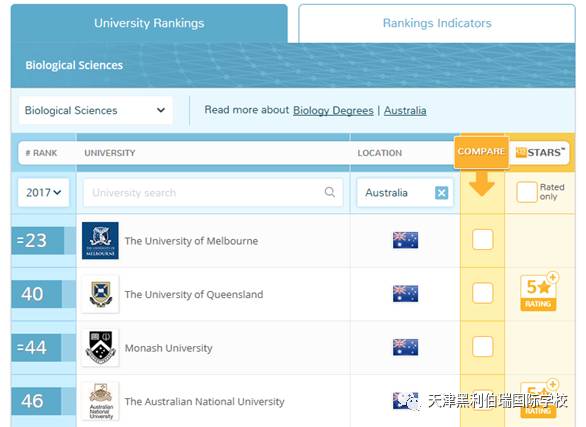Click Queensland's 5 star rating badge
This screenshot has height=427, width=586.
539,293
